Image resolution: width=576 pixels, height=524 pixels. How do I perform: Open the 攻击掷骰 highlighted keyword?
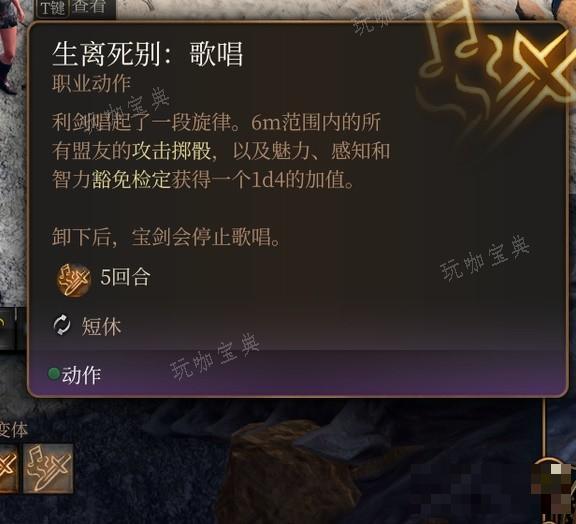172,151
